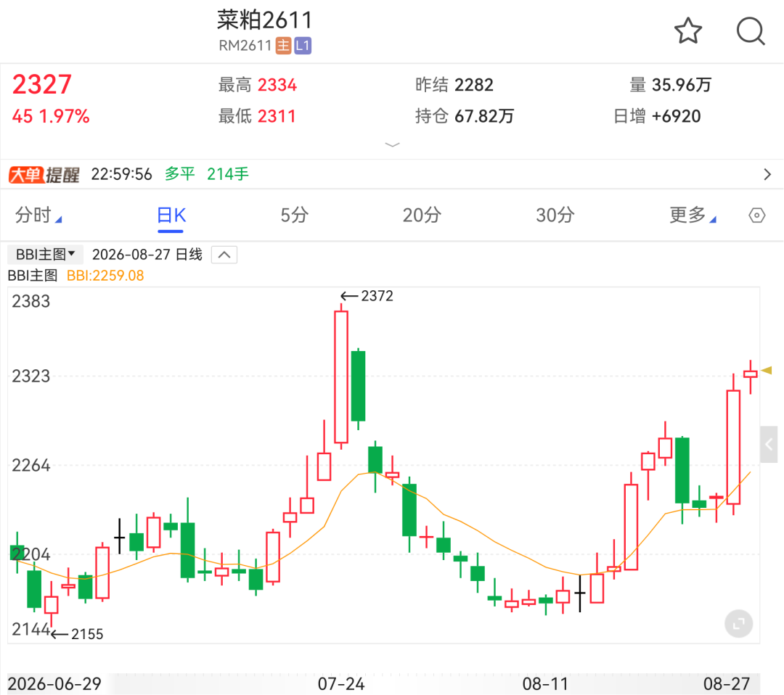Screen dimensions: 784x695
Task: Collapse date info caret button
Action: click(224, 255)
